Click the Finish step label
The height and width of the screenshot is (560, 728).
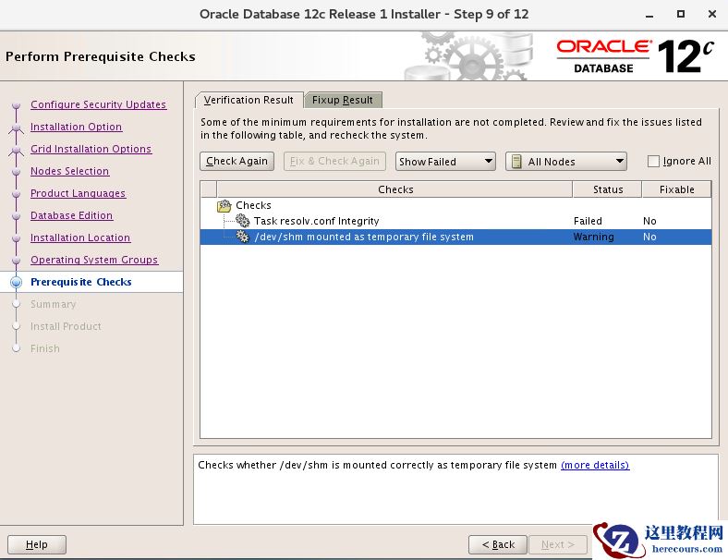(x=45, y=348)
